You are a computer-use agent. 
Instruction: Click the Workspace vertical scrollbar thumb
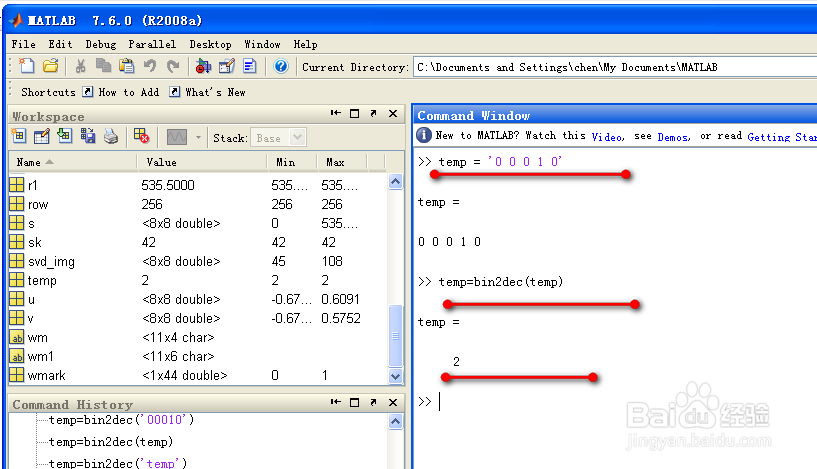(395, 336)
